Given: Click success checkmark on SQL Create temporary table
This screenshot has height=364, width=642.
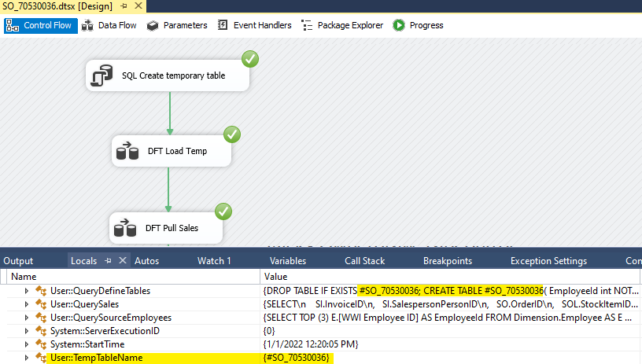Looking at the screenshot, I should click(x=250, y=59).
